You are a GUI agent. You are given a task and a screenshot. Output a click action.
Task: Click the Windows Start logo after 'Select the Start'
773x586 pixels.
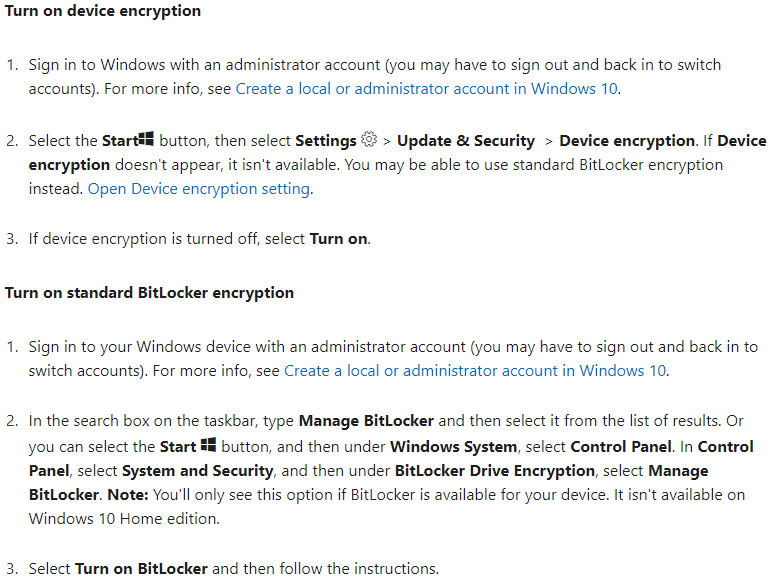(146, 138)
